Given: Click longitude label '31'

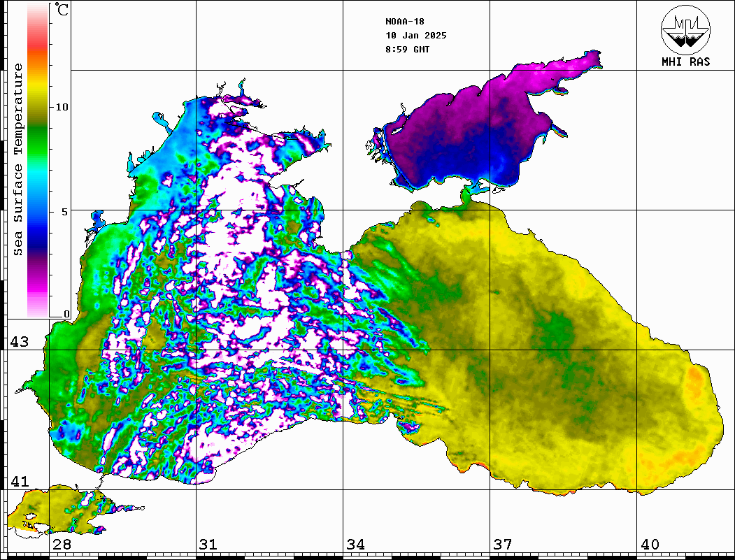Looking at the screenshot, I should coord(208,545).
